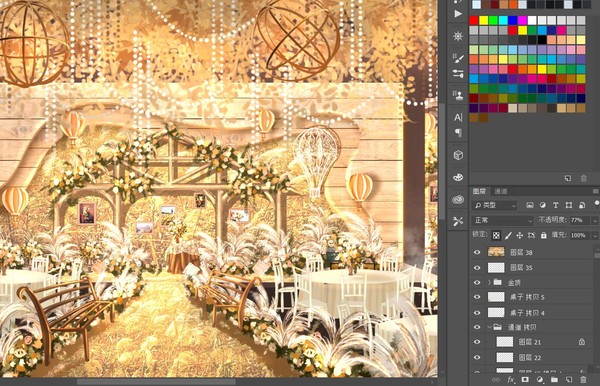Add a layer style via fx icon
The width and height of the screenshot is (600, 386).
(x=510, y=379)
